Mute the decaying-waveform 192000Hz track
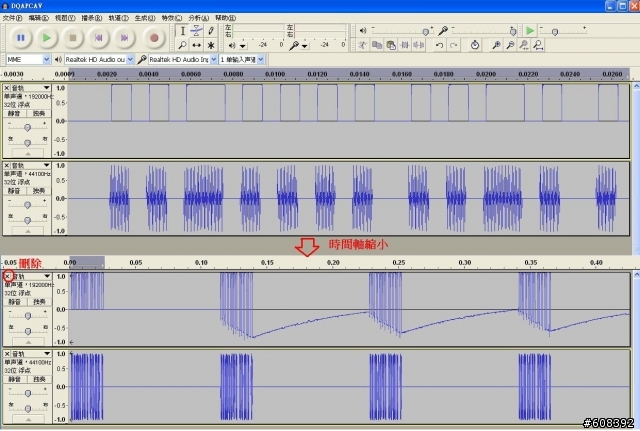Screen dimensions: 640x431 point(15,302)
